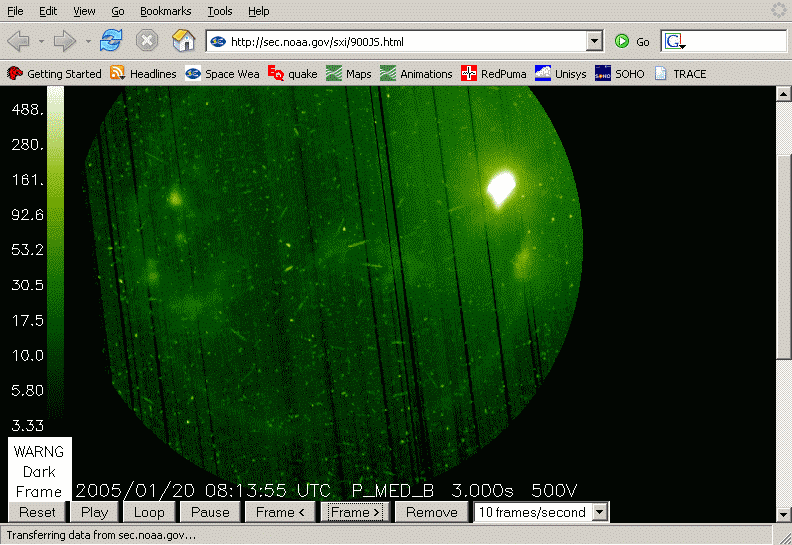Open the Animations bookmark icon
Image resolution: width=792 pixels, height=545 pixels.
pyautogui.click(x=388, y=73)
